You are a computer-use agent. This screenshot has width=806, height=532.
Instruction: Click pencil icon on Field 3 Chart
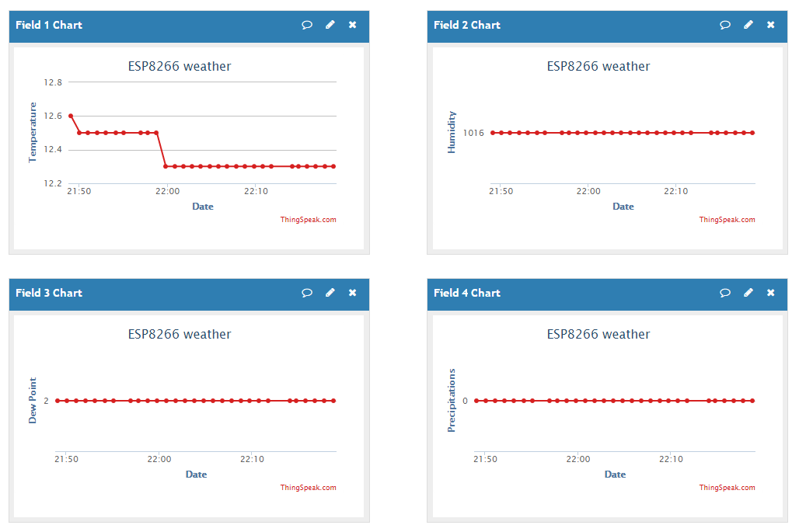click(330, 293)
